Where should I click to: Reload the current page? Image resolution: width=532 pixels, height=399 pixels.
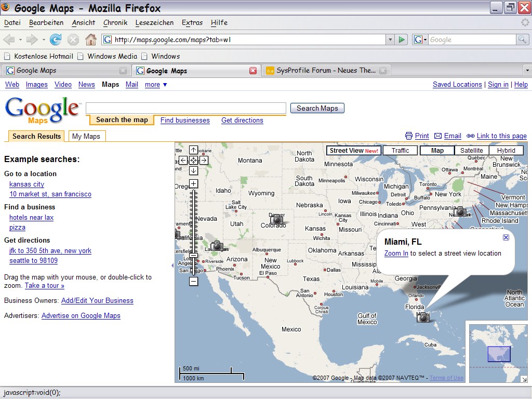(x=56, y=39)
